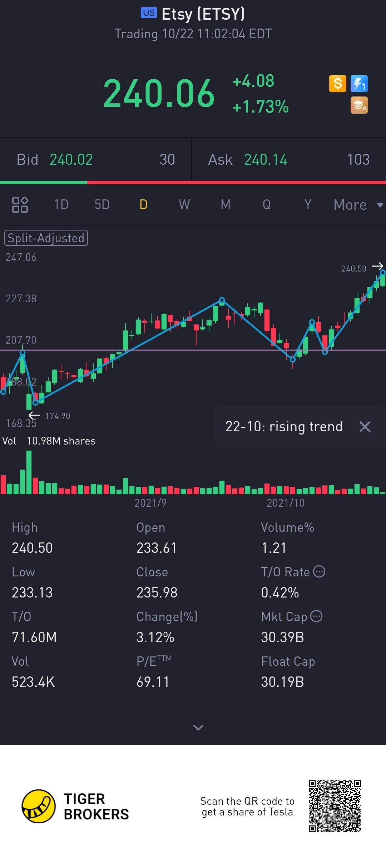Select the M monthly chart tab
Screen dimensions: 386x868
[x=226, y=205]
